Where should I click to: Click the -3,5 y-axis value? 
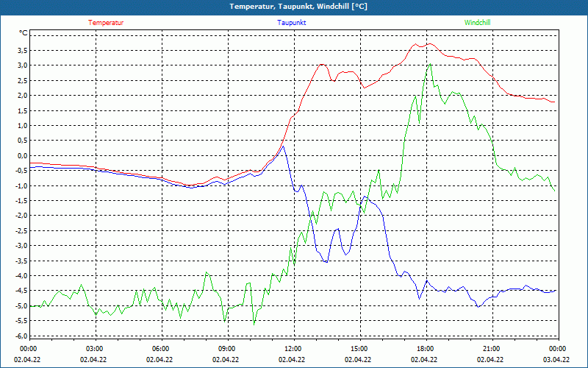click(21, 261)
